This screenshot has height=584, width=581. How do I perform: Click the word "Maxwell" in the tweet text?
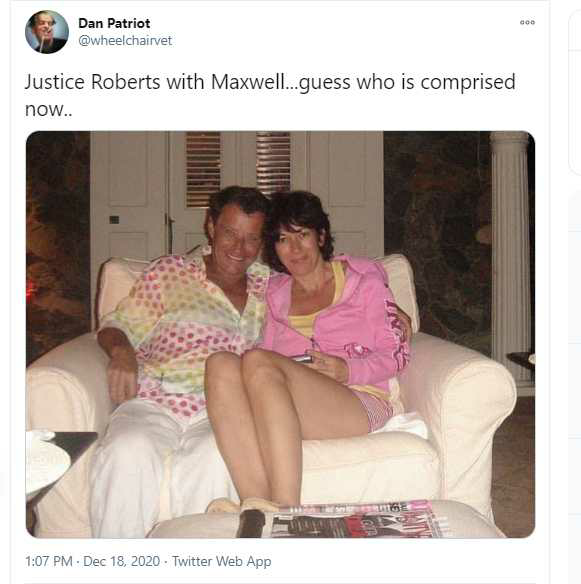(x=248, y=82)
